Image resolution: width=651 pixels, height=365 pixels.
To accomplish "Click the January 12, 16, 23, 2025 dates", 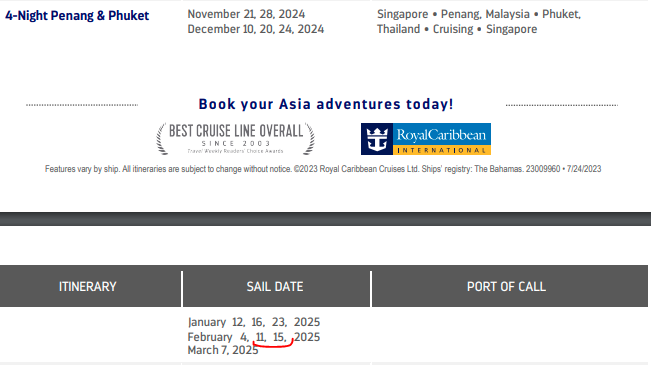I will coord(254,322).
